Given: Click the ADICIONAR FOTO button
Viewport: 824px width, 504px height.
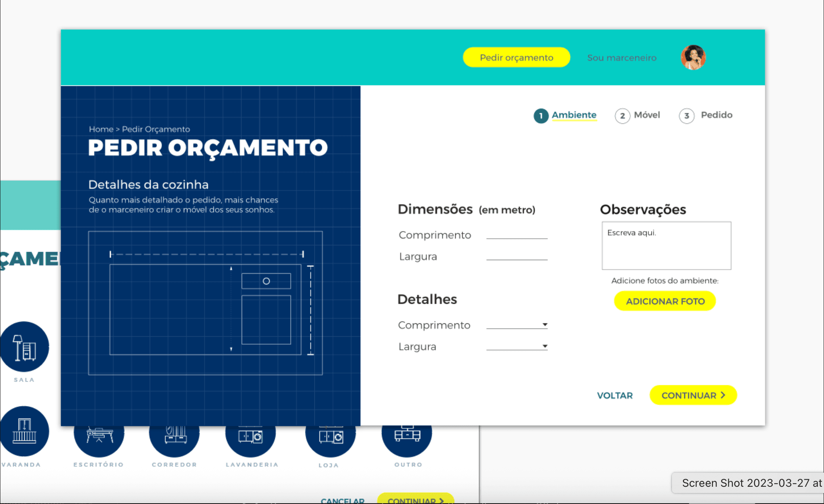Looking at the screenshot, I should click(665, 301).
